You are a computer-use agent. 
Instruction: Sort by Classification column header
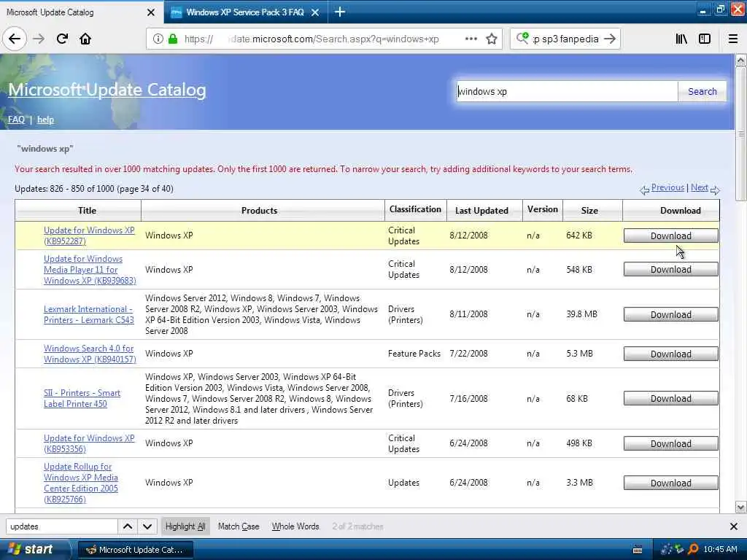(x=415, y=209)
